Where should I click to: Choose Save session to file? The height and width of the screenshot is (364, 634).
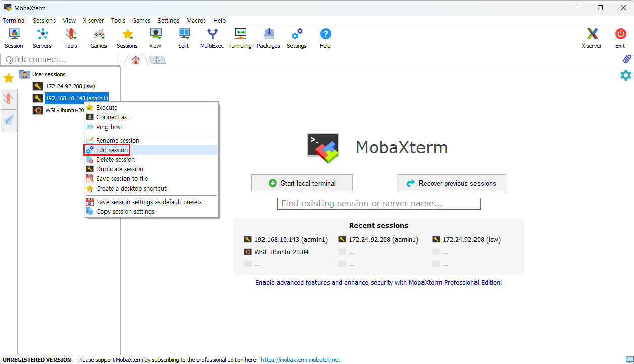[x=151, y=179]
